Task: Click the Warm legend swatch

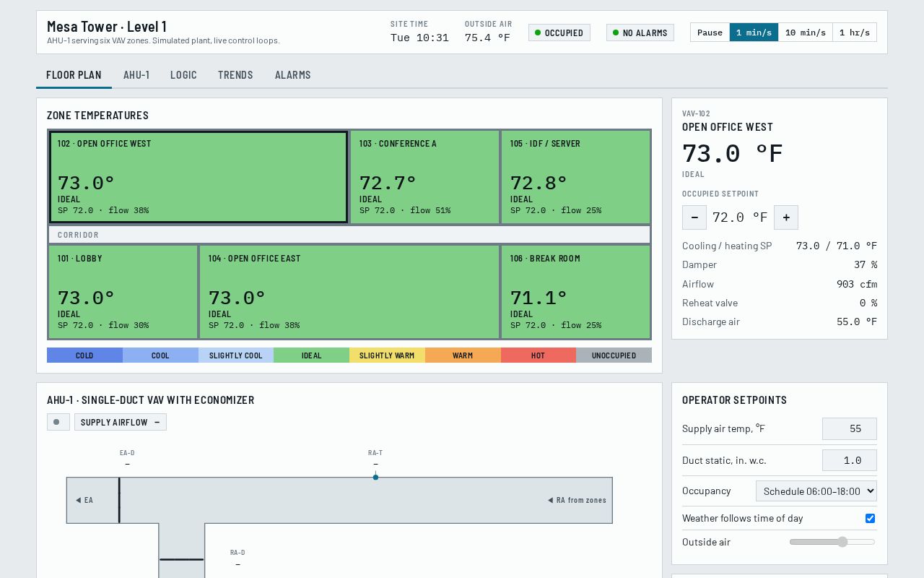Action: pyautogui.click(x=463, y=355)
